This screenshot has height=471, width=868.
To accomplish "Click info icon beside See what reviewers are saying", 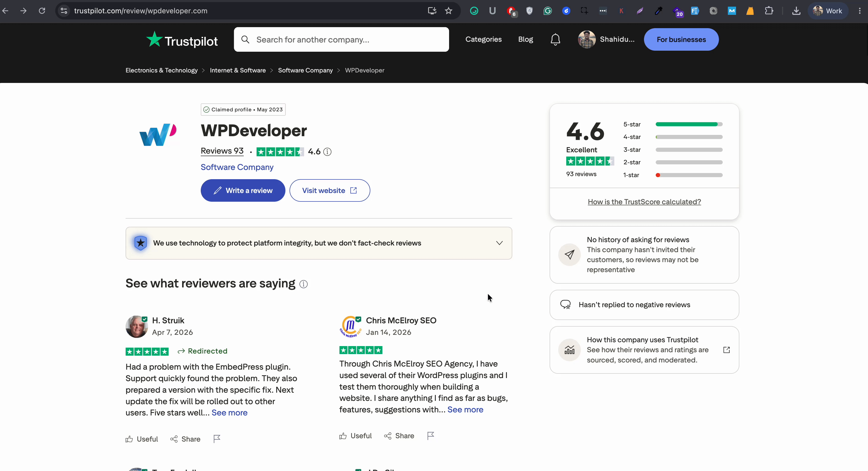I will pyautogui.click(x=304, y=284).
